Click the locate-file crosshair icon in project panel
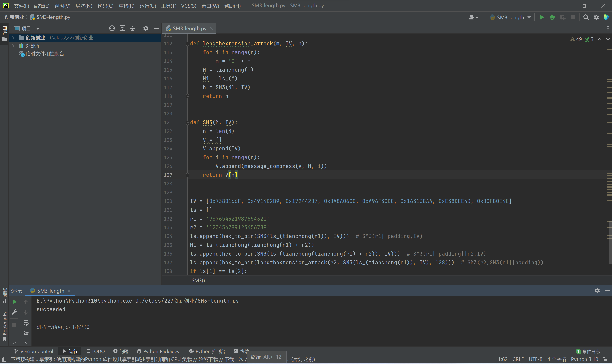This screenshot has height=364, width=612. pos(112,28)
